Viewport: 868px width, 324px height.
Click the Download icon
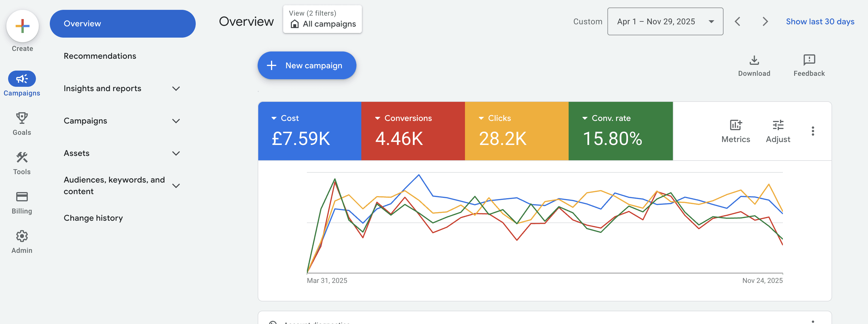(754, 60)
